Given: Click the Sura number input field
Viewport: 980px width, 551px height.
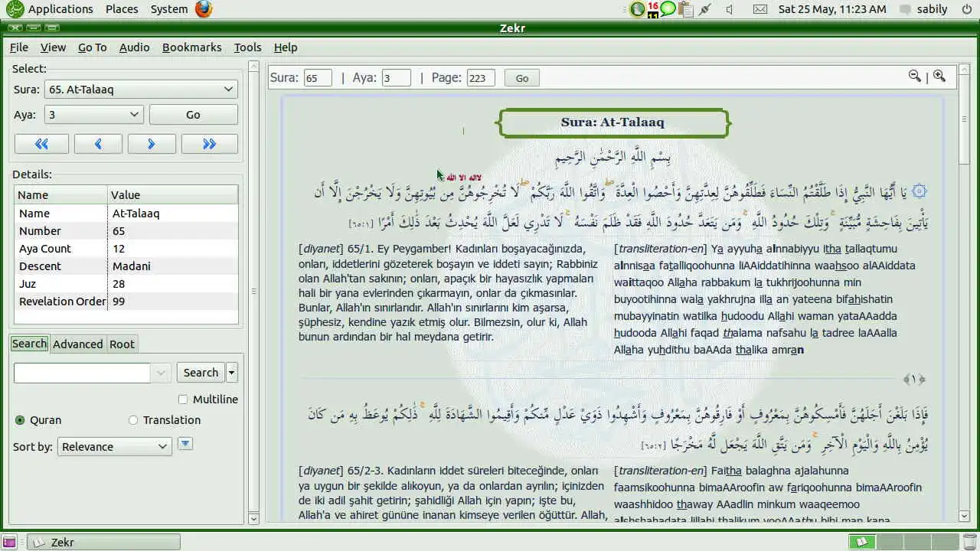Looking at the screenshot, I should [318, 78].
